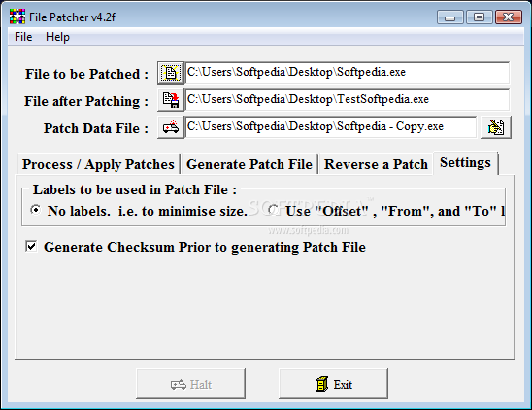Browse for the file to be patched
The height and width of the screenshot is (410, 532).
coord(171,73)
